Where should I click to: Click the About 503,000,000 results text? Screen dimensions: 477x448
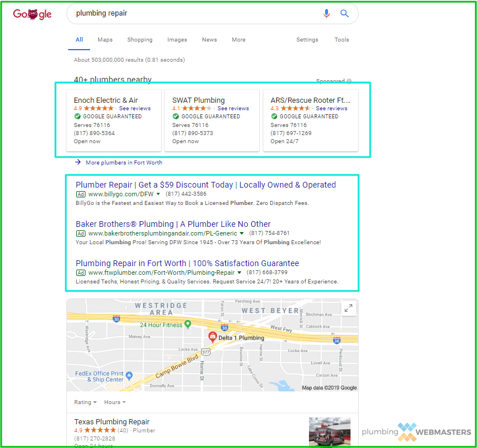pyautogui.click(x=129, y=59)
